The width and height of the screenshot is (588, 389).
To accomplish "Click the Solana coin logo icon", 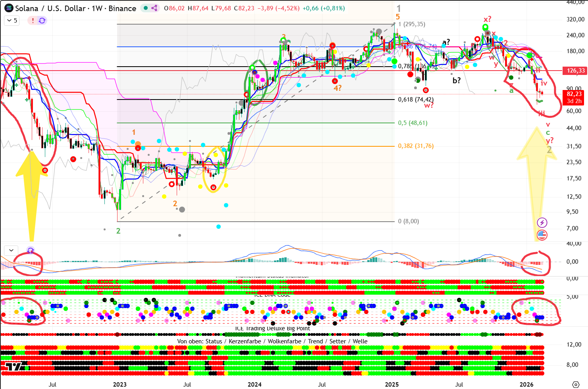I will [8, 8].
